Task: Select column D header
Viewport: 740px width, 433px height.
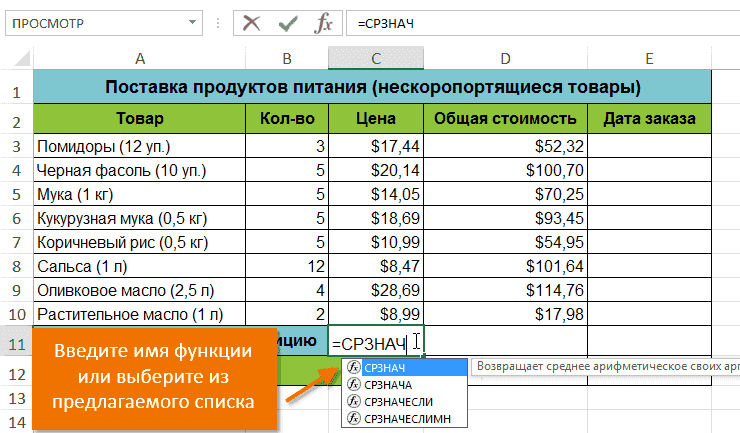Action: [x=505, y=59]
